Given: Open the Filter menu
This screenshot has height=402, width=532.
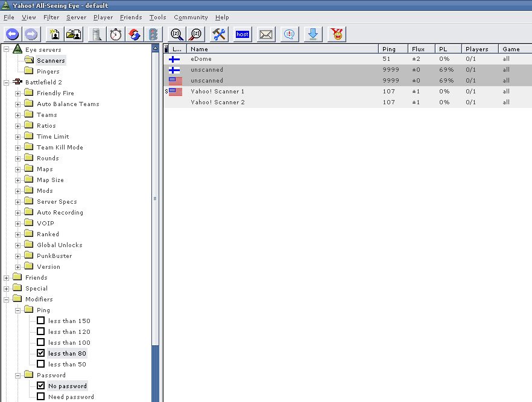Looking at the screenshot, I should (x=51, y=17).
